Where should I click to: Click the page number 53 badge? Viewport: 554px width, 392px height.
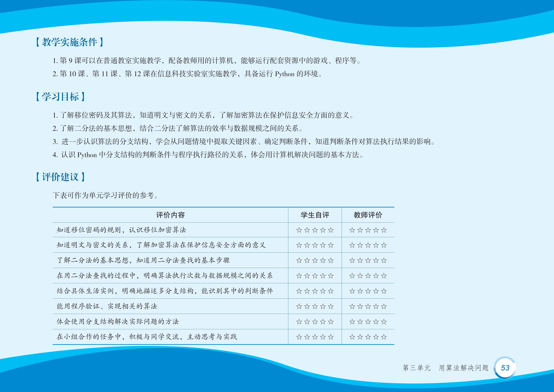(x=505, y=368)
